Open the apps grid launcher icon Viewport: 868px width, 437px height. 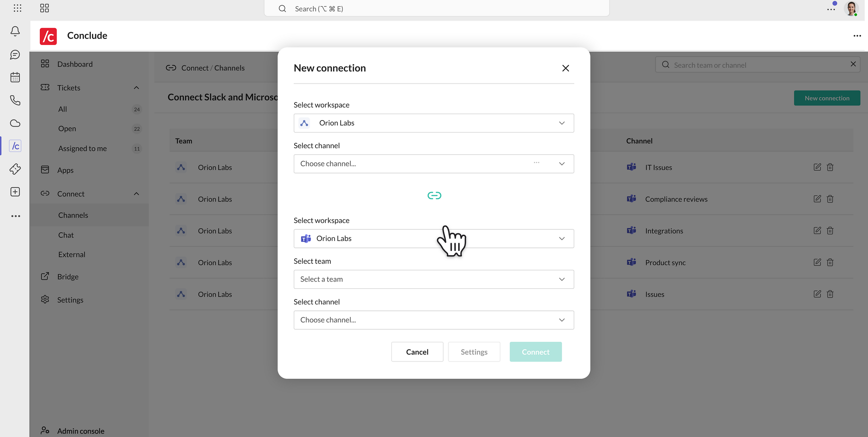pyautogui.click(x=18, y=8)
